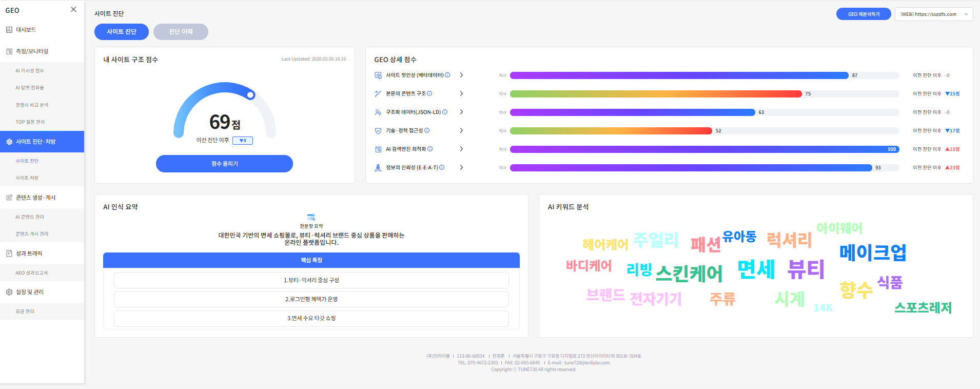Go to 경쟁사 비교 분석 submenu
The image size is (980, 389).
32,105
